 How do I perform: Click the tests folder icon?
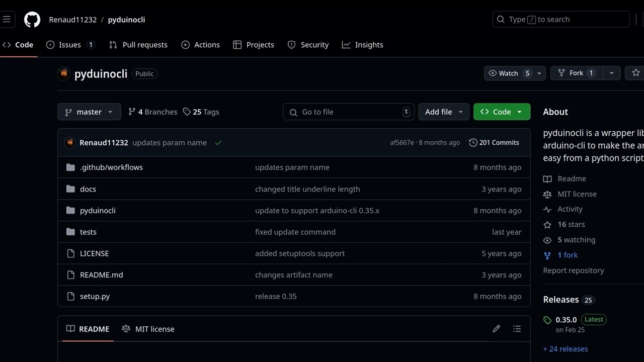pos(70,232)
